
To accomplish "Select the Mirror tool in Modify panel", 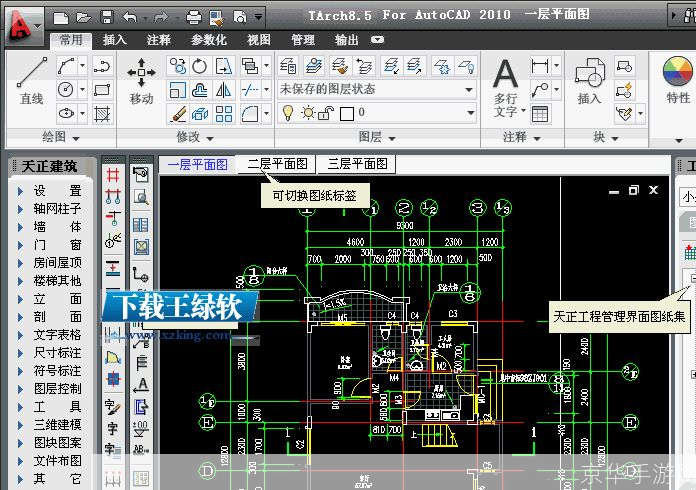I will coord(223,90).
